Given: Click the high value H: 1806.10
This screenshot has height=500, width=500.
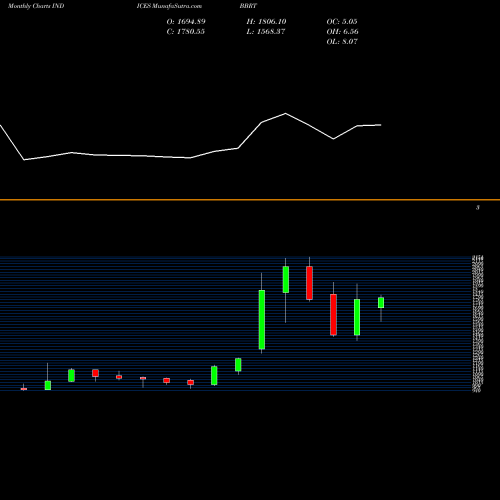Looking at the screenshot, I should [266, 22].
